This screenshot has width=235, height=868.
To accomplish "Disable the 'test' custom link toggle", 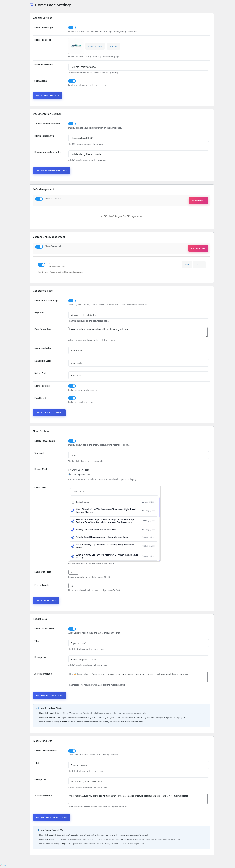I will point(41,265).
